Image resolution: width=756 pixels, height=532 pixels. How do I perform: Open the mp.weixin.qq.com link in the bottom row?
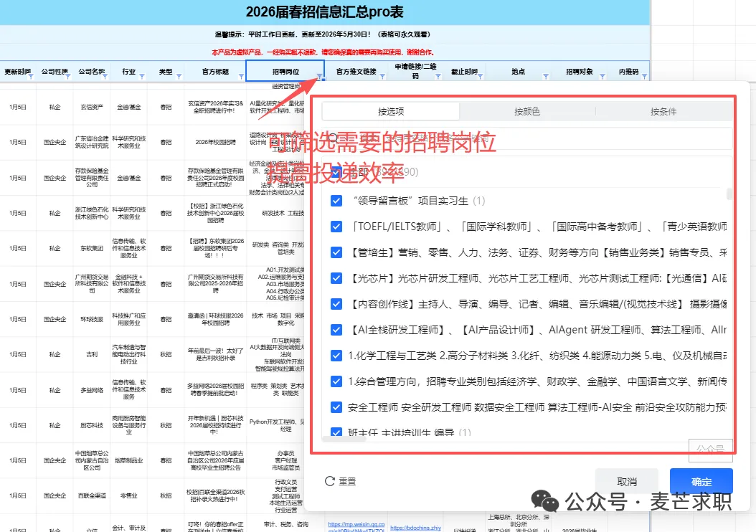(356, 527)
